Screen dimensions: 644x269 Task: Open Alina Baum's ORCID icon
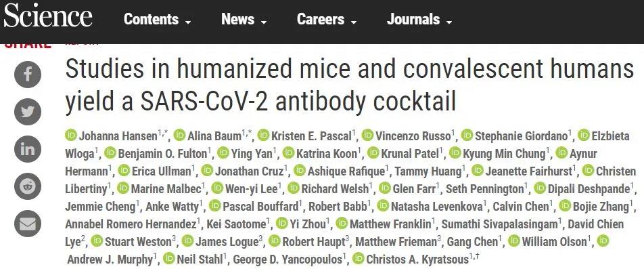[179, 135]
